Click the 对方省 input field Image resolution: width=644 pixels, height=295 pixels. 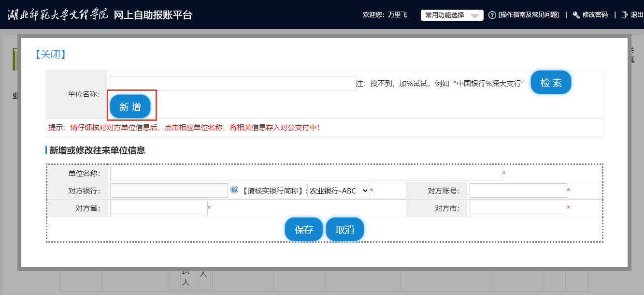click(158, 208)
